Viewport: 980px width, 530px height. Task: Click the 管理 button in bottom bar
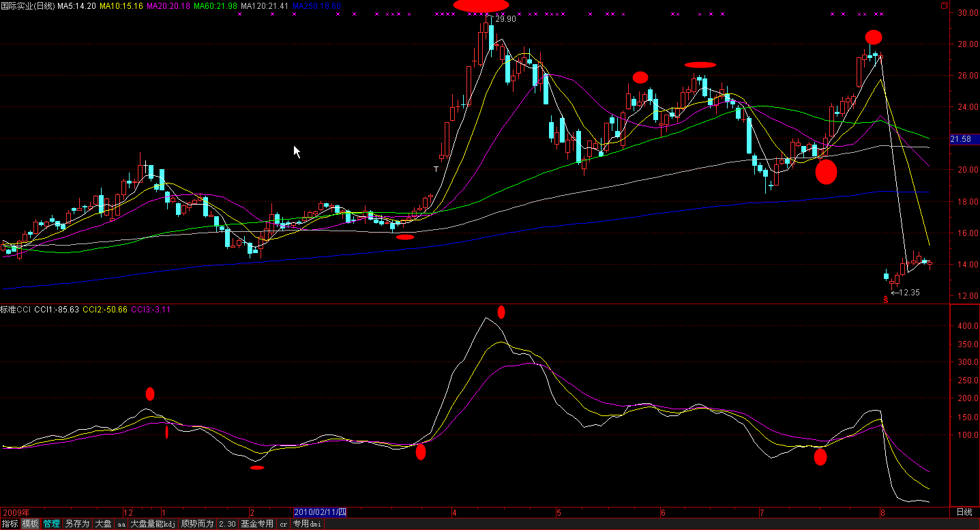(x=51, y=524)
